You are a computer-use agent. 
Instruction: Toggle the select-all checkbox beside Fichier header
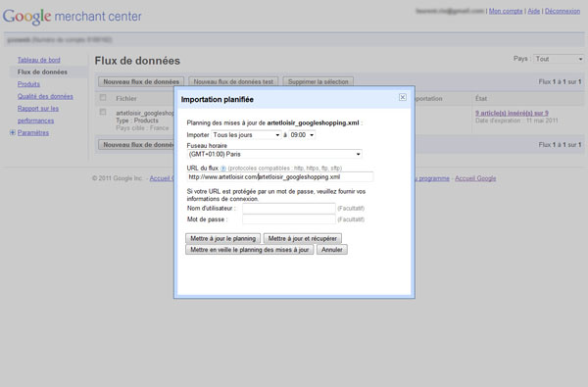pyautogui.click(x=103, y=98)
